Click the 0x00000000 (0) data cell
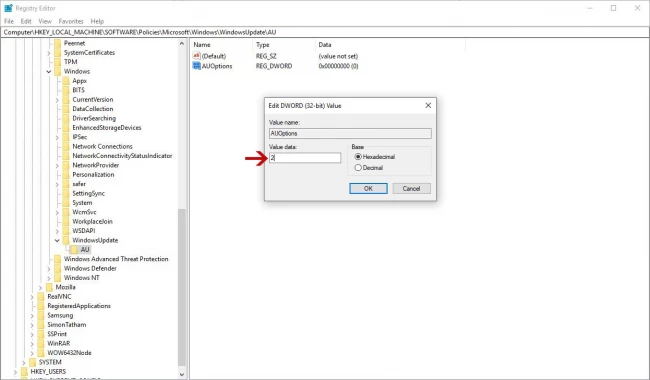Image resolution: width=650 pixels, height=380 pixels. pyautogui.click(x=338, y=66)
